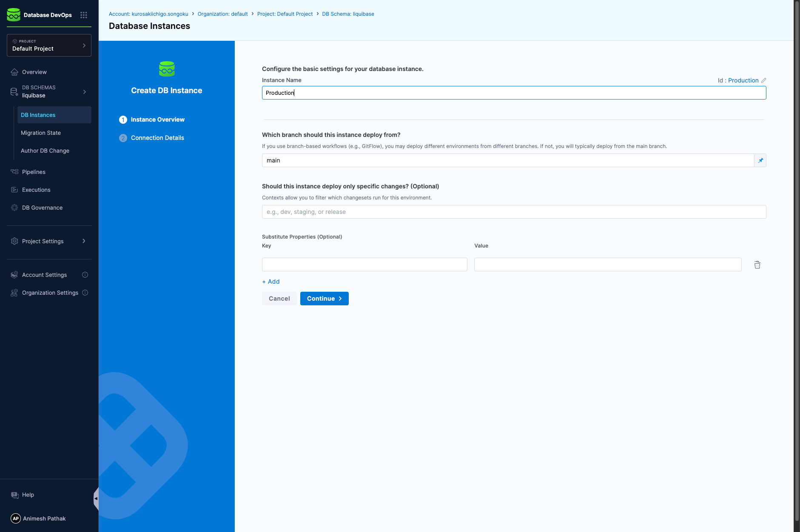The height and width of the screenshot is (532, 800).
Task: Click the Animesh Pathak user name
Action: coord(44,518)
